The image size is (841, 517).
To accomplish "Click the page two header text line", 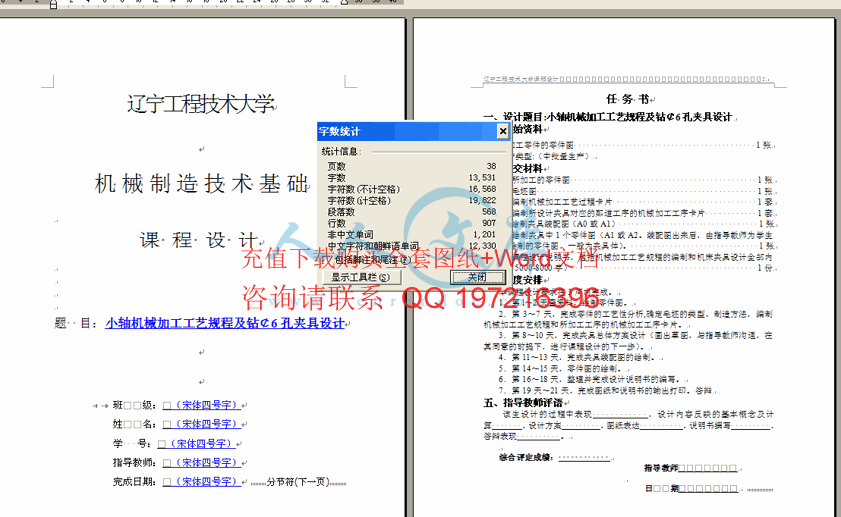I will coord(625,79).
